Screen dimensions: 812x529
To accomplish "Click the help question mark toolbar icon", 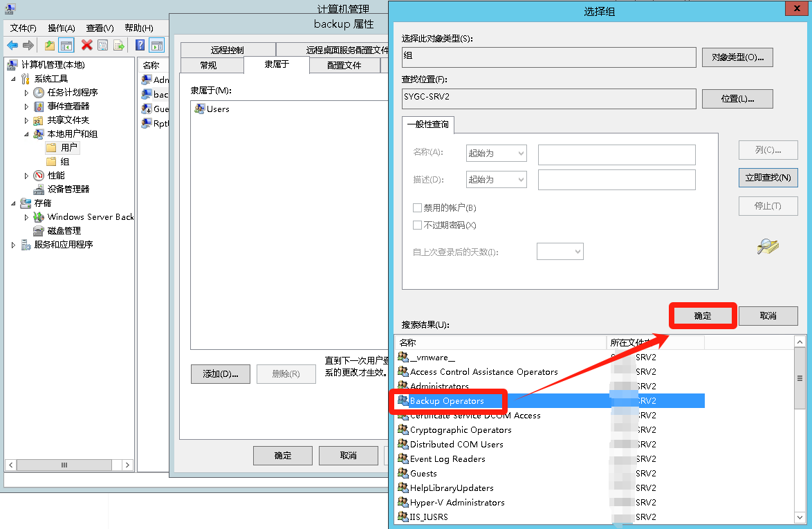I will pos(140,45).
